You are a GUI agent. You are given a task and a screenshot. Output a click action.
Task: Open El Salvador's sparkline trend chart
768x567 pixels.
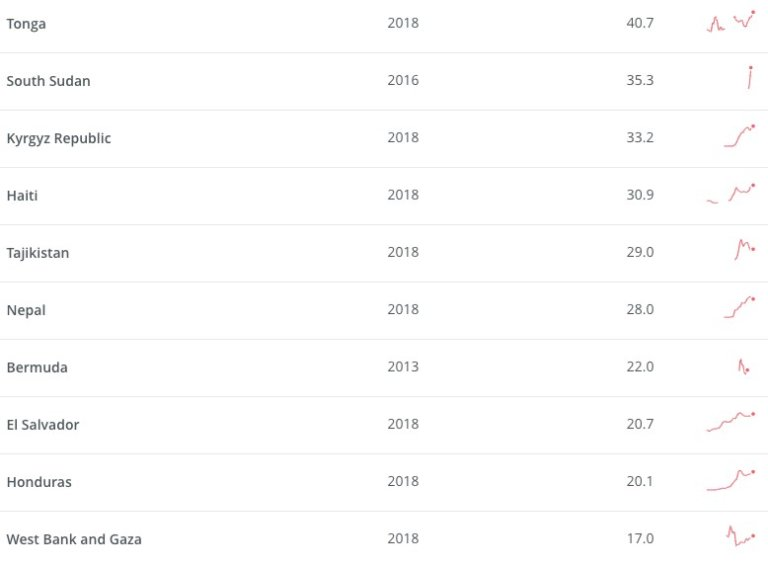click(731, 422)
